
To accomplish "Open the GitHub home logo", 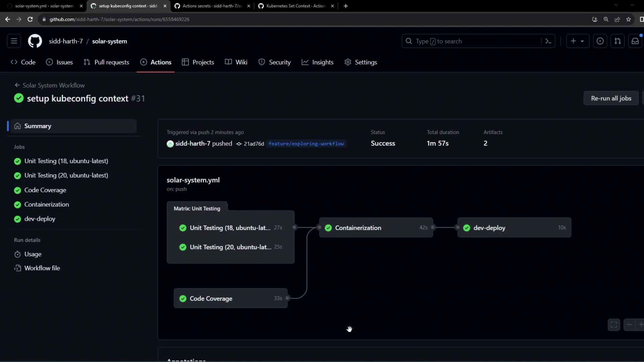I will [35, 41].
